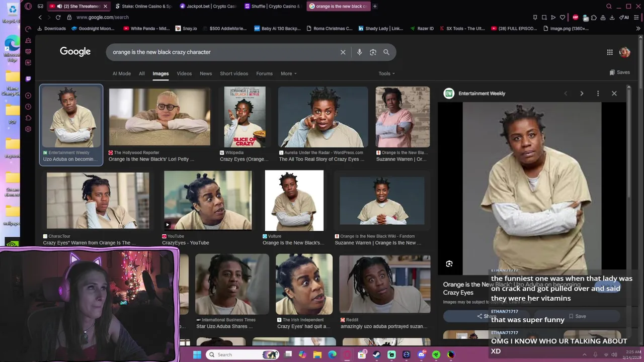The height and width of the screenshot is (362, 644).
Task: Open search by image (Lens) icon
Action: 373,52
